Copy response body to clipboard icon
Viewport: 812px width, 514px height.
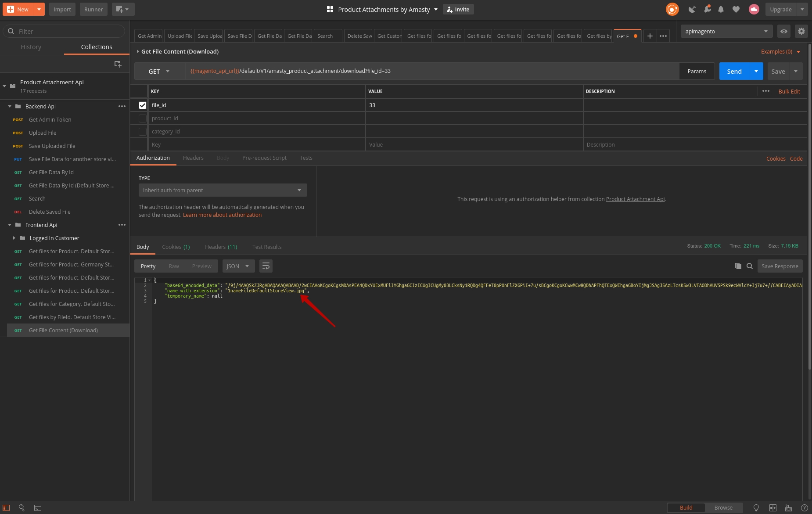click(738, 266)
